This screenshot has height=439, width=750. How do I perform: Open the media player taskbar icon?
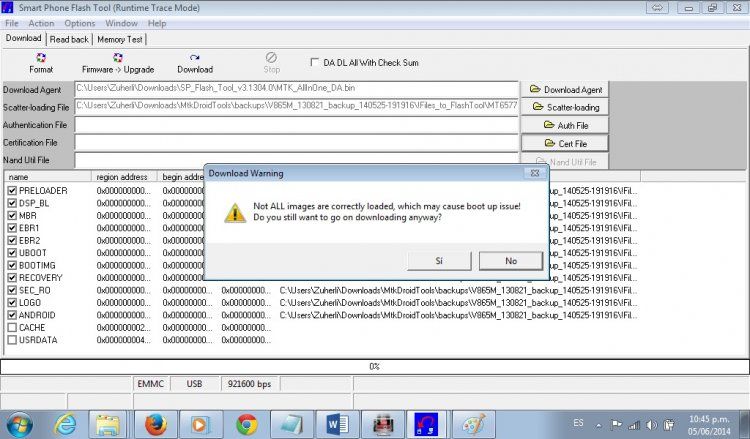[x=200, y=424]
